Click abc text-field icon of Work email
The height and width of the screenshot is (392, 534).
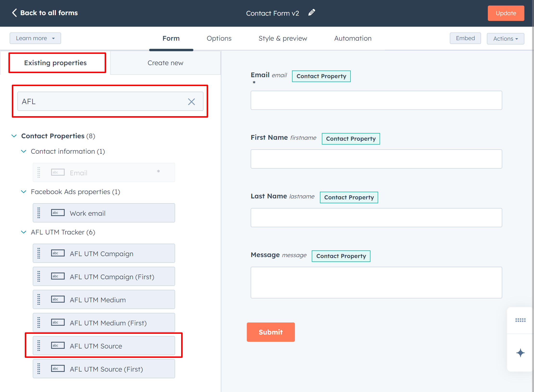click(58, 213)
